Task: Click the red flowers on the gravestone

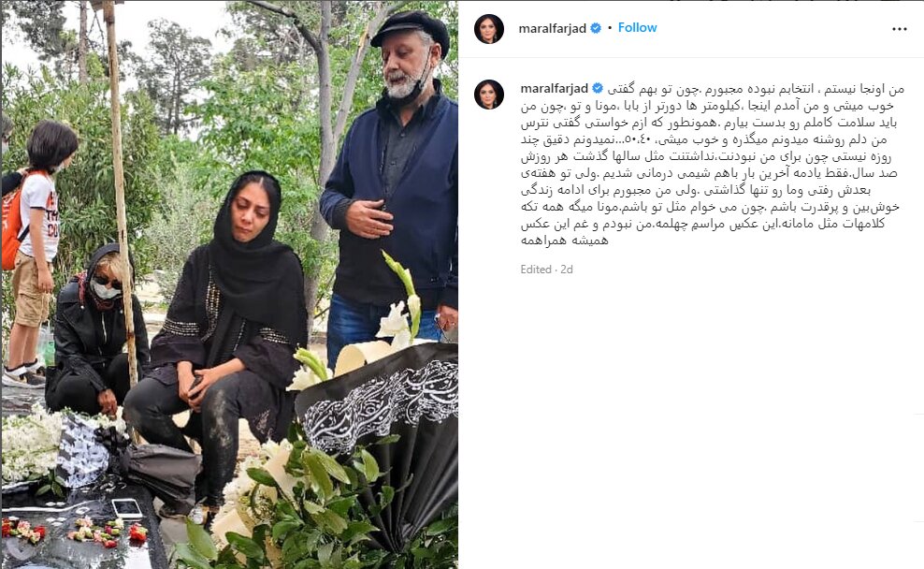Action: point(24,529)
